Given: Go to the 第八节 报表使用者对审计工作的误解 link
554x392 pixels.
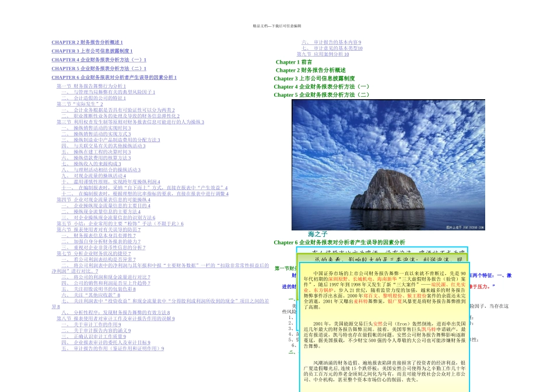Looking at the screenshot, I should point(115,318).
